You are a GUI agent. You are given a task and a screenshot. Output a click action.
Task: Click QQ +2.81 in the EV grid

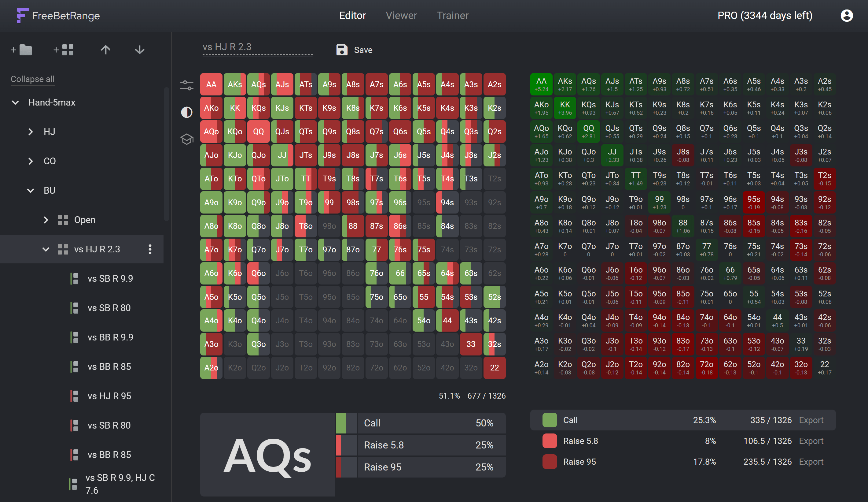589,132
